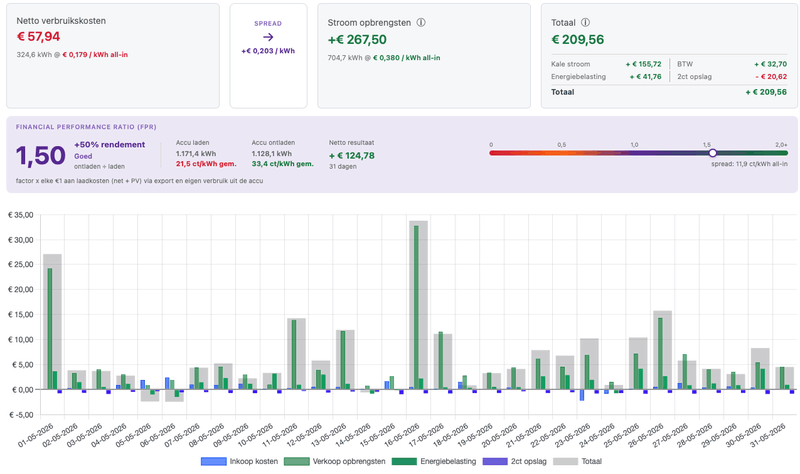Click 21,5 ct/kWh gem. laden price

(x=206, y=164)
